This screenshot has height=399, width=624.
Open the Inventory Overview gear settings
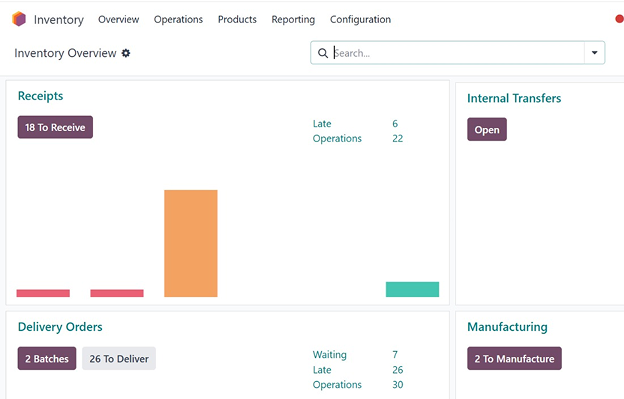(x=126, y=53)
